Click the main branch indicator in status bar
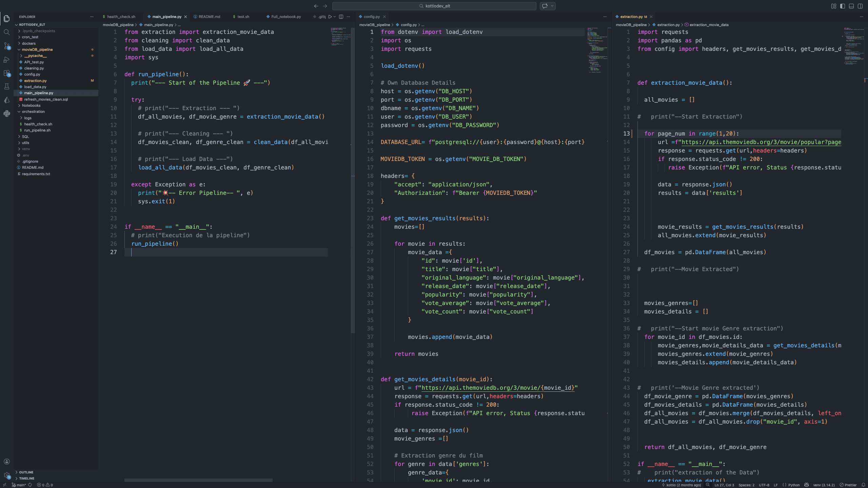 (x=19, y=485)
